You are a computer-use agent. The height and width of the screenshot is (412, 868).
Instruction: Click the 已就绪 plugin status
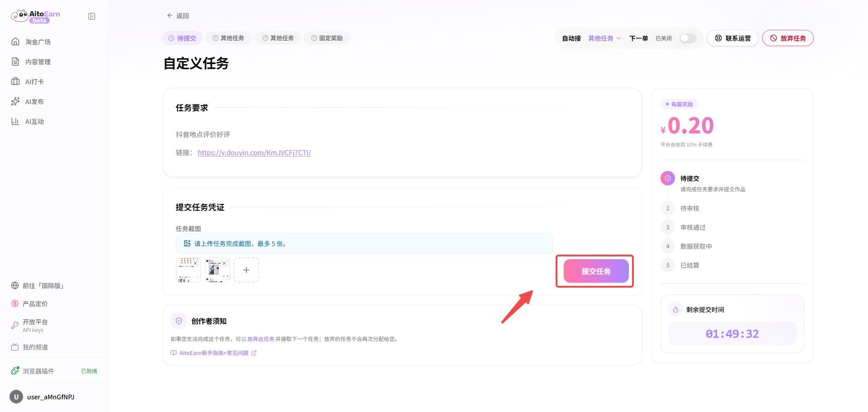[89, 371]
